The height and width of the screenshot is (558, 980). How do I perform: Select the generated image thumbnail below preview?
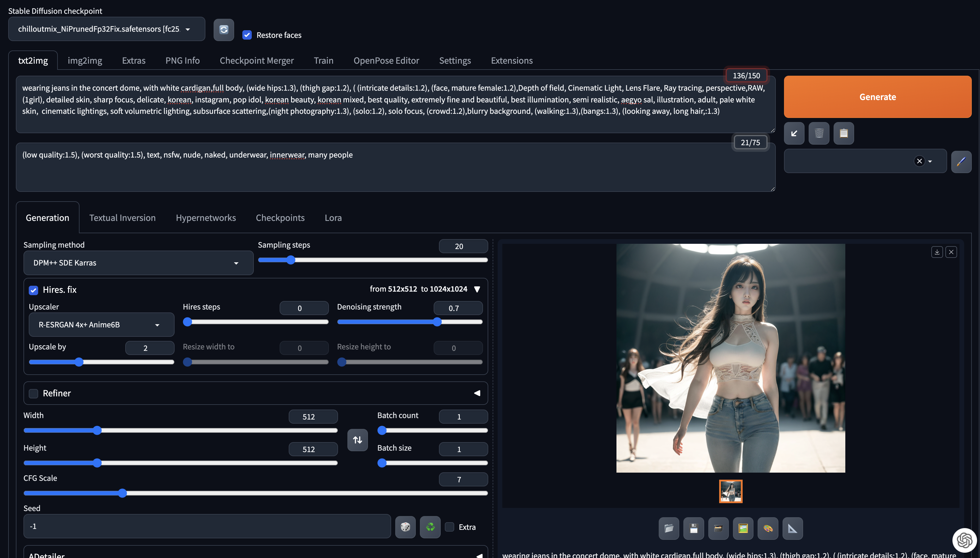click(730, 491)
